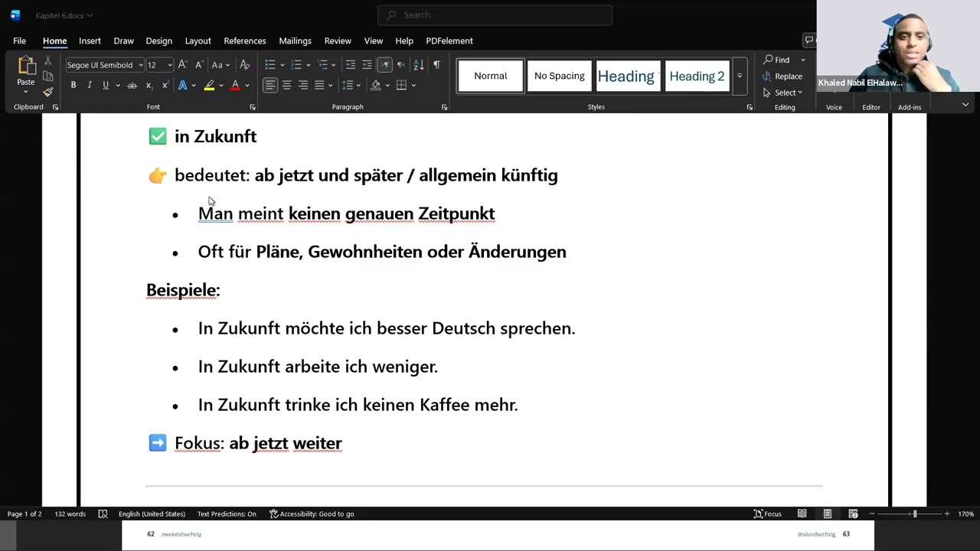Click Find in Editing group
Viewport: 980px width, 551px height.
(x=776, y=60)
